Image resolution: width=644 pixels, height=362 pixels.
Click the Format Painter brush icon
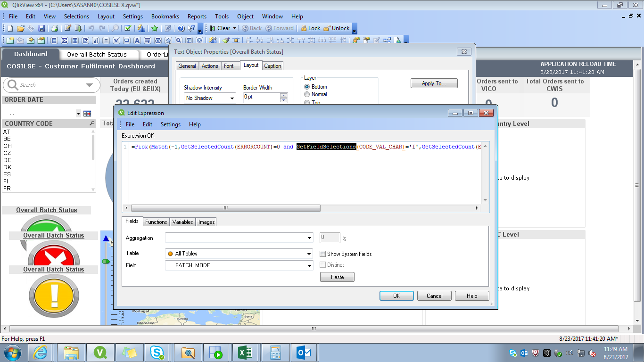[227, 41]
